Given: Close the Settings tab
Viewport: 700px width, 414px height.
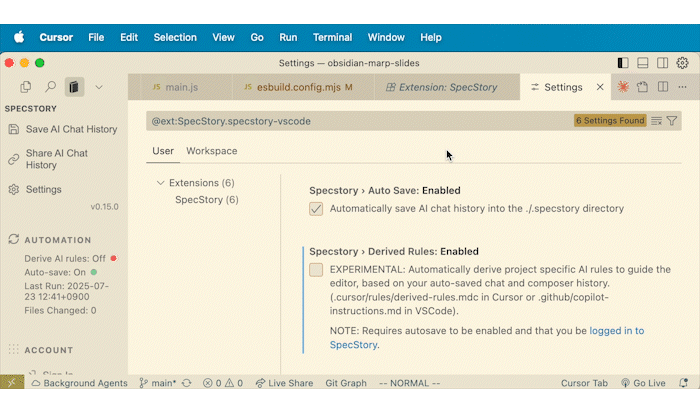Looking at the screenshot, I should click(x=600, y=87).
